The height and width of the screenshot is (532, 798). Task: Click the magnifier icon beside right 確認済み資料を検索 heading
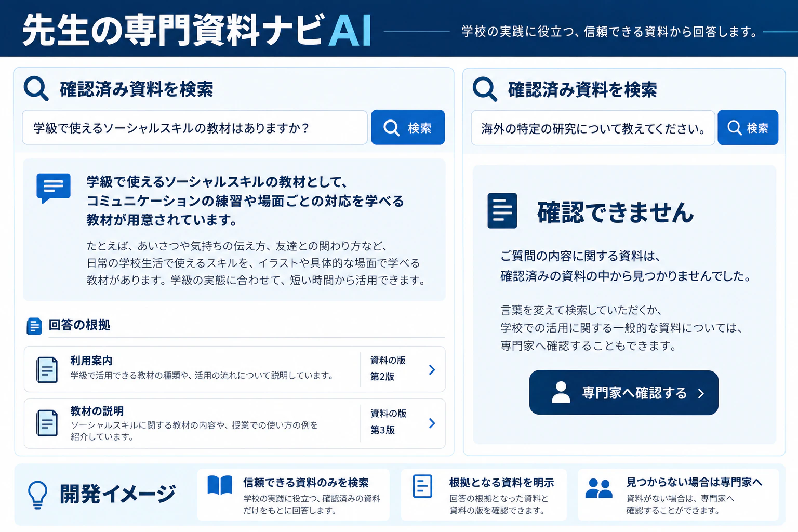485,89
